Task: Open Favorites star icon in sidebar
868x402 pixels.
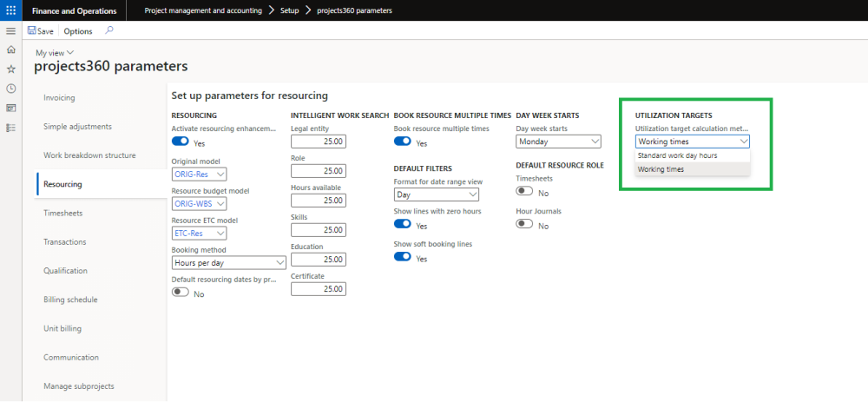Action: click(x=10, y=69)
